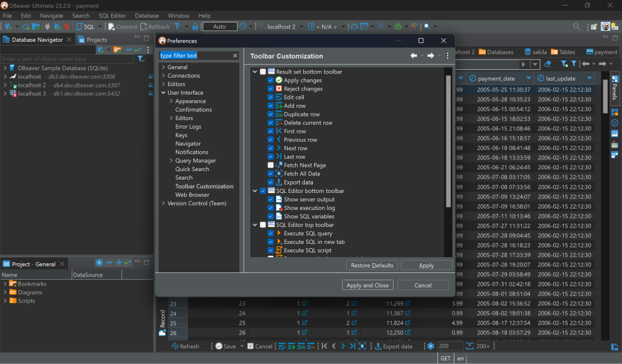Open the payment_date column filter dropdown
622x364 pixels.
528,78
